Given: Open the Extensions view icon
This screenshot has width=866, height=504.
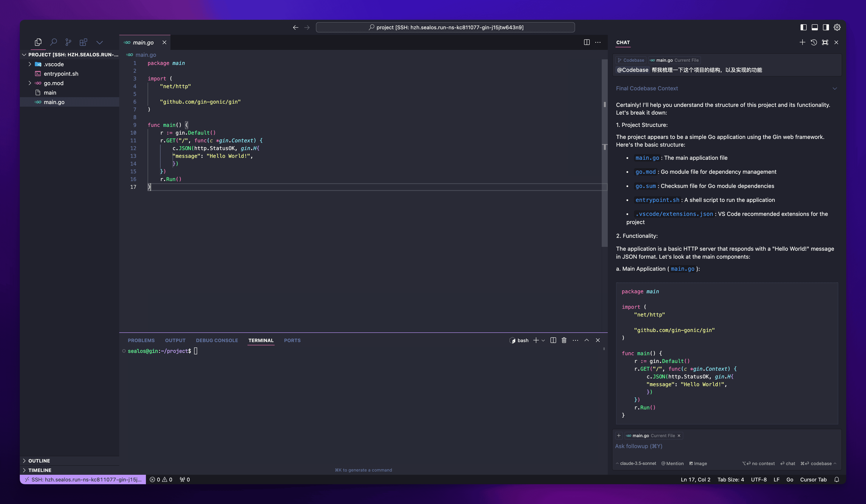Looking at the screenshot, I should coord(83,42).
